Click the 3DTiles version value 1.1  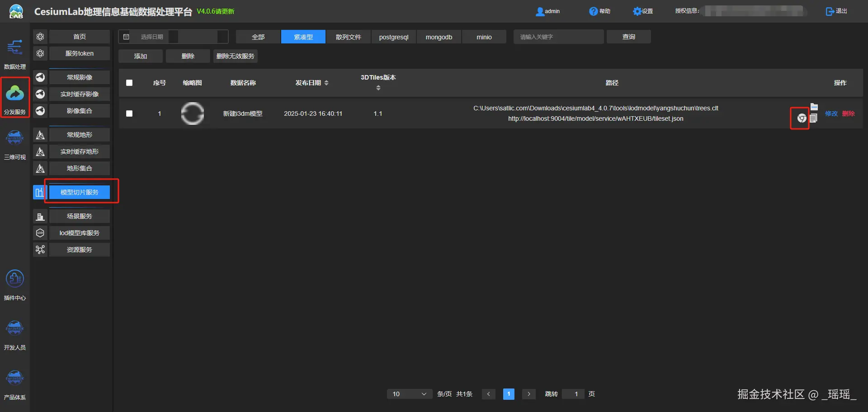click(378, 114)
